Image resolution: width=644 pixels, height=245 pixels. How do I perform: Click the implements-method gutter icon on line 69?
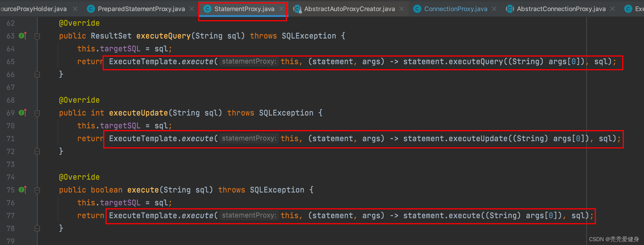pyautogui.click(x=23, y=113)
